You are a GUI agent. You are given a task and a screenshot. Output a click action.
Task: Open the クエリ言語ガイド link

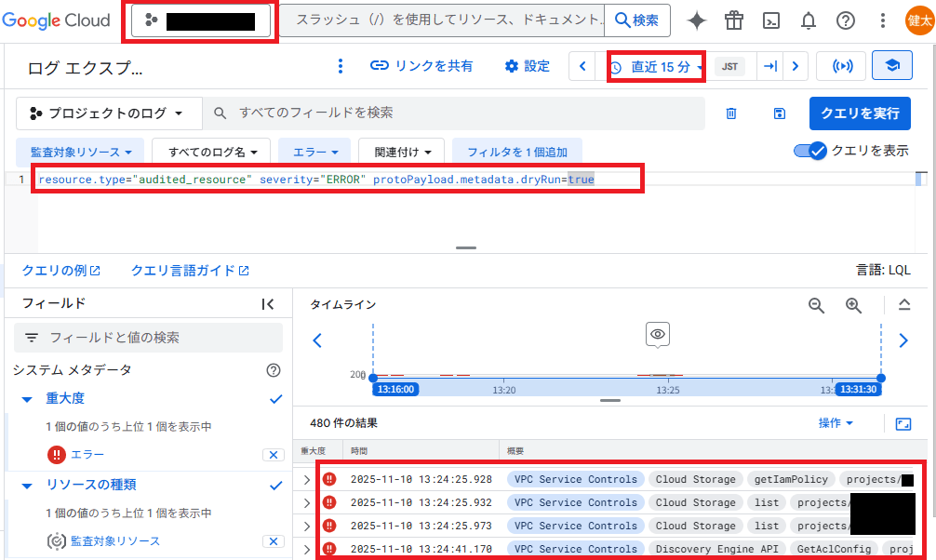click(x=190, y=271)
